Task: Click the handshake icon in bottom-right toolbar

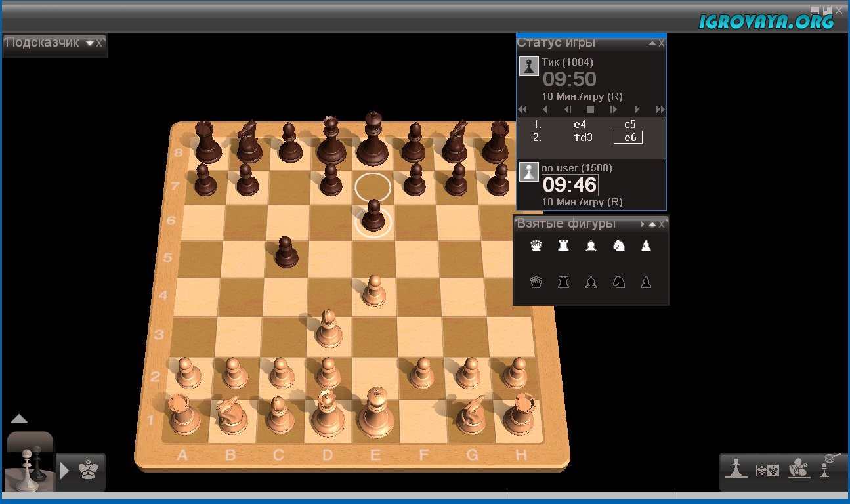Action: click(x=797, y=469)
